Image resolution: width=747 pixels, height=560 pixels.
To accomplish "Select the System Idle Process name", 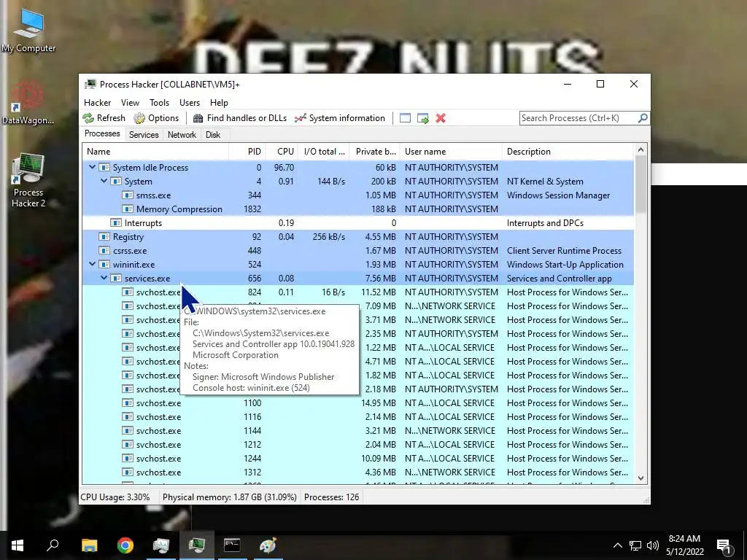I will click(150, 168).
